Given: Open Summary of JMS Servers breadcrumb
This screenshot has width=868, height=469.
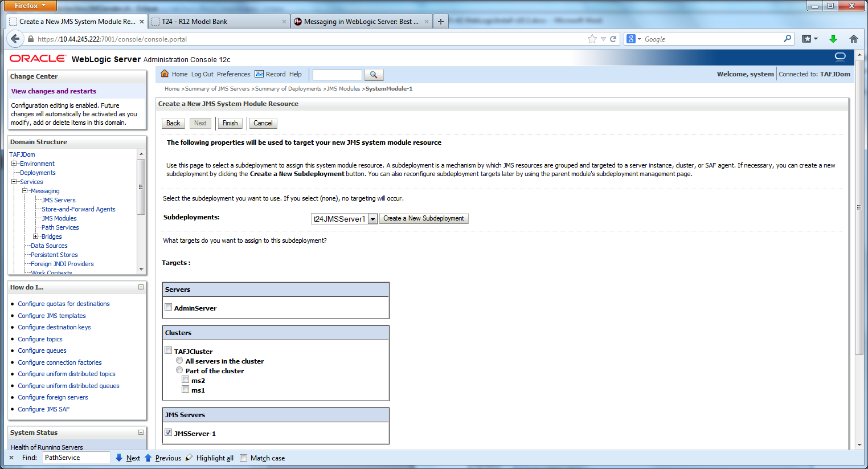Looking at the screenshot, I should [218, 89].
